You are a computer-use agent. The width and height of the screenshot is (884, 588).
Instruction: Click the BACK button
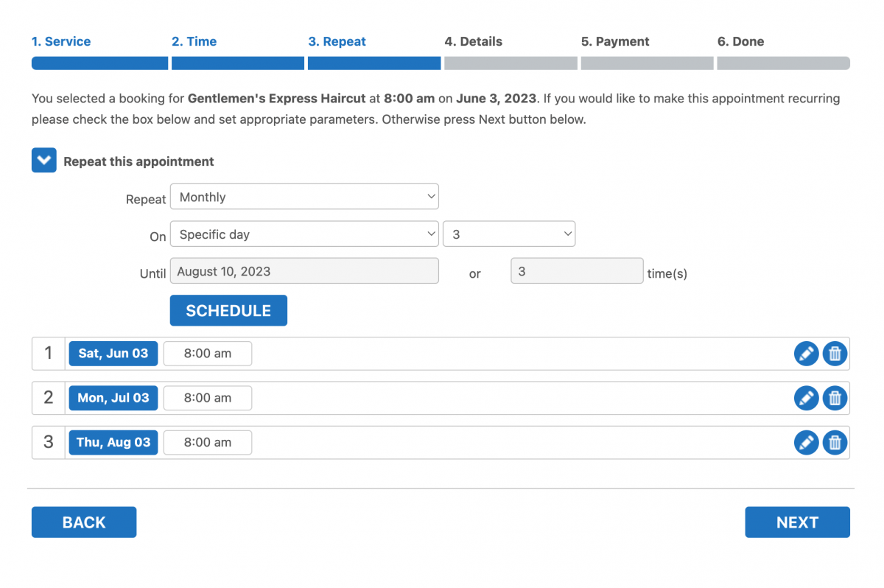(83, 522)
